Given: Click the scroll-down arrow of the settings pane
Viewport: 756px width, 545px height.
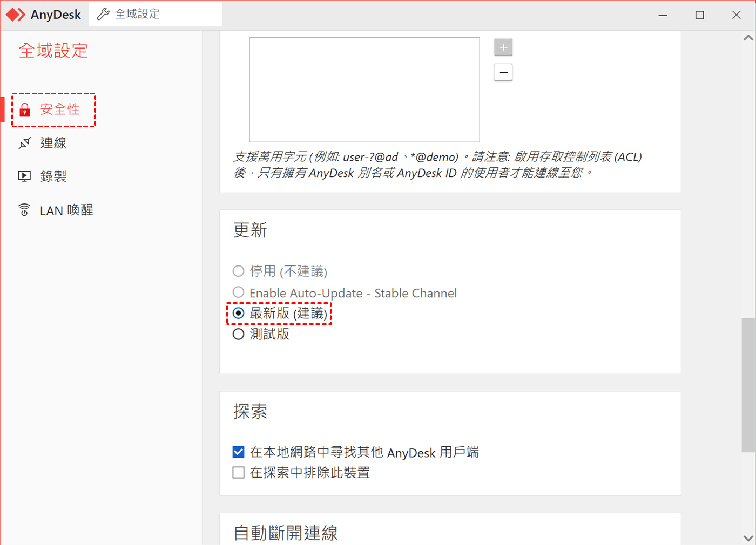Looking at the screenshot, I should pos(748,538).
